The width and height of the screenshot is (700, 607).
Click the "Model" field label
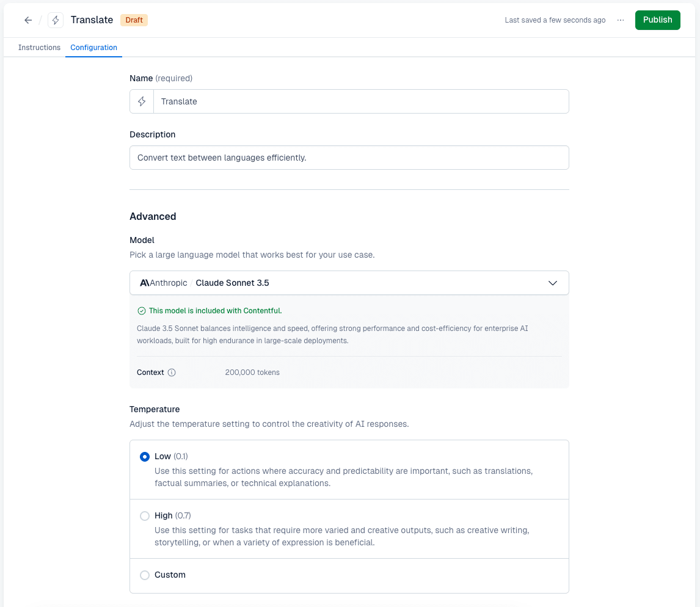pos(142,240)
